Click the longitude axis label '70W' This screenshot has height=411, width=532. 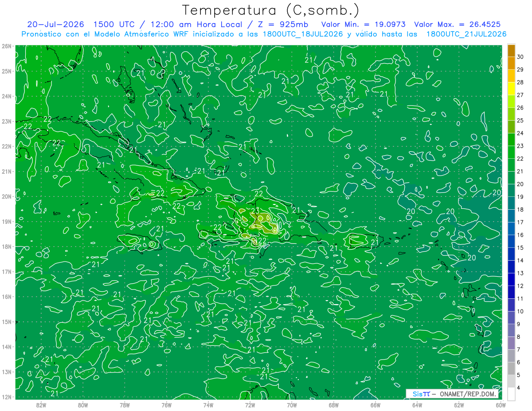point(292,404)
